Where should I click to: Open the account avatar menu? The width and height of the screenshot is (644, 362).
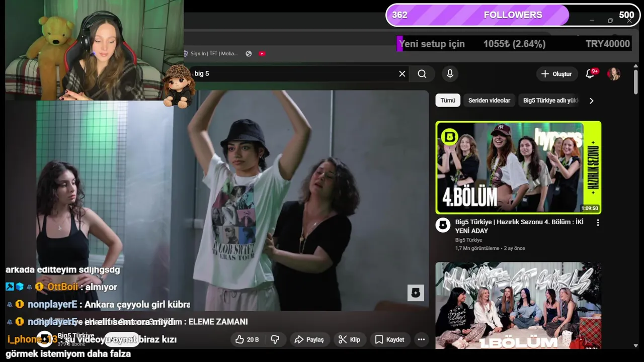[x=613, y=74]
